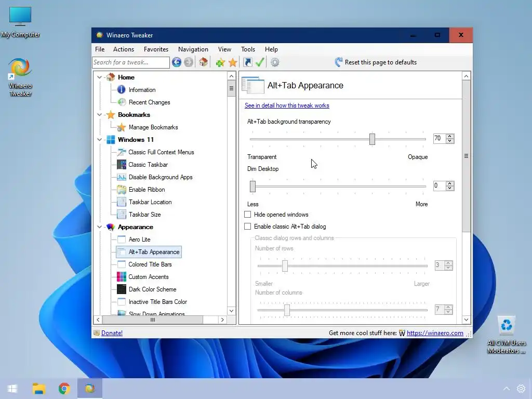Open the Favorites menu
This screenshot has width=532, height=399.
(x=156, y=49)
